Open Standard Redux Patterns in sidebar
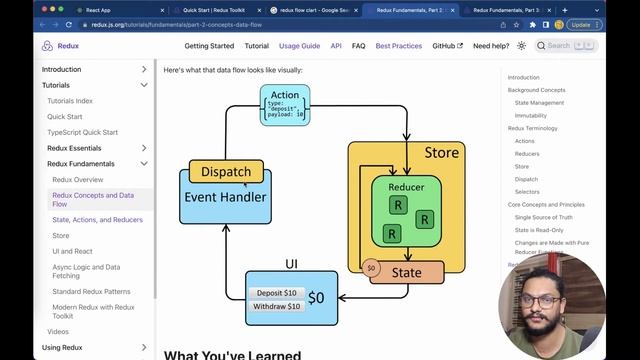 coord(91,291)
